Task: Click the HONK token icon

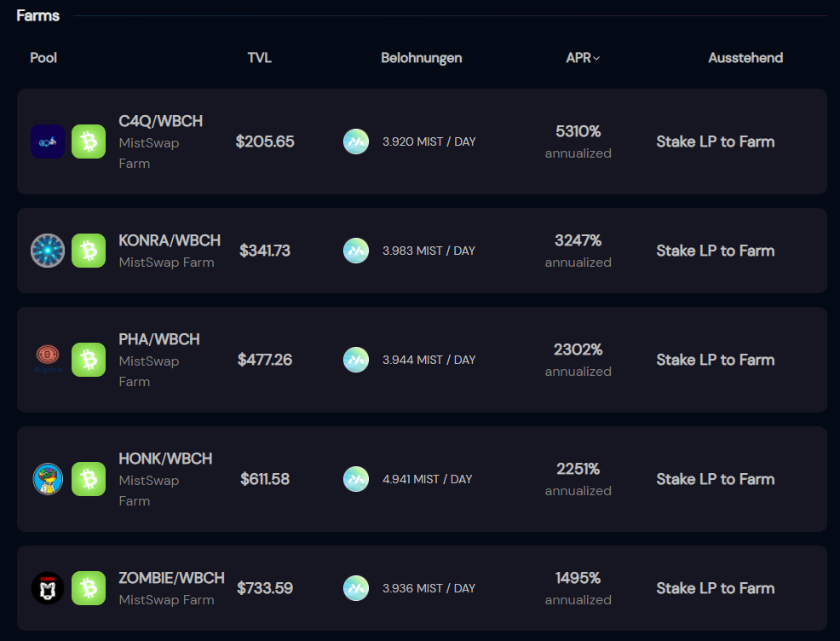Action: point(48,479)
